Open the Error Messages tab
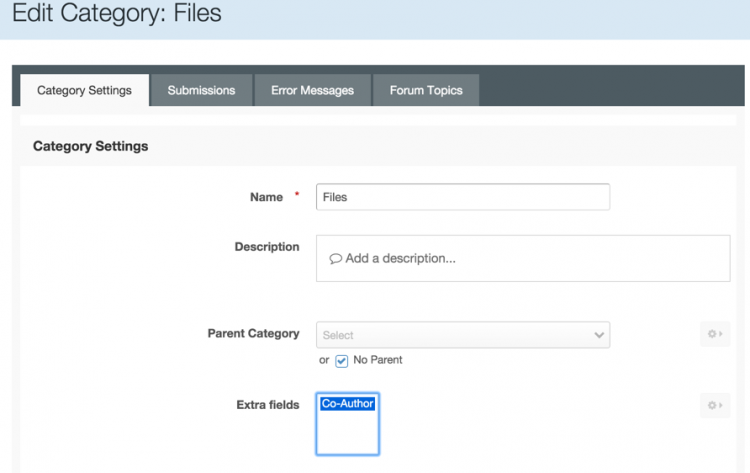This screenshot has width=750, height=473. click(312, 90)
